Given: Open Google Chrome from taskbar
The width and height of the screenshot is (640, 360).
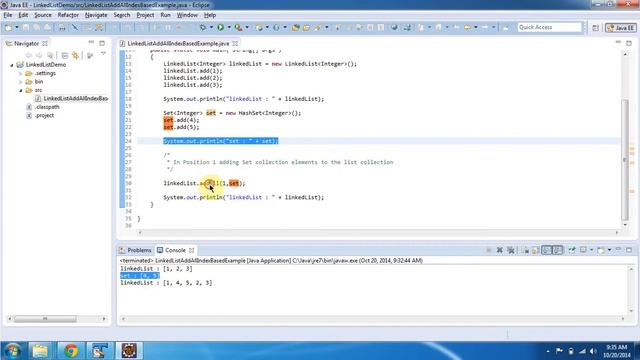Looking at the screenshot, I should pyautogui.click(x=70, y=350).
